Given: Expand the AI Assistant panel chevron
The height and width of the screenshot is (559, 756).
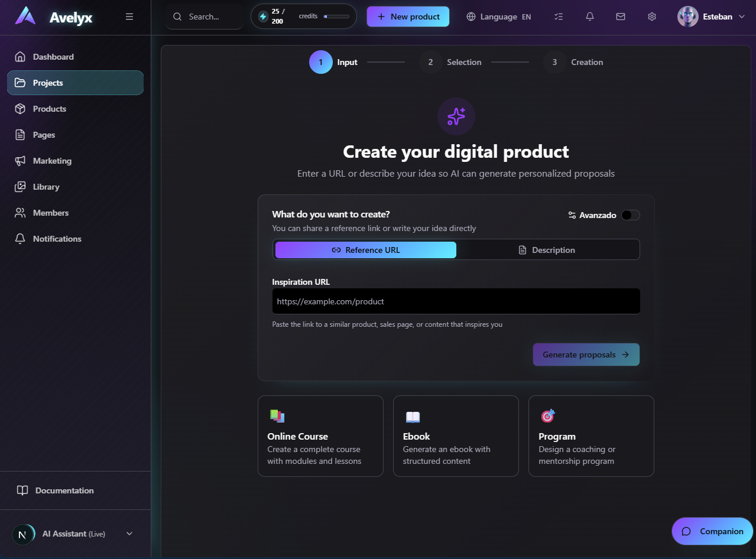Looking at the screenshot, I should point(129,533).
